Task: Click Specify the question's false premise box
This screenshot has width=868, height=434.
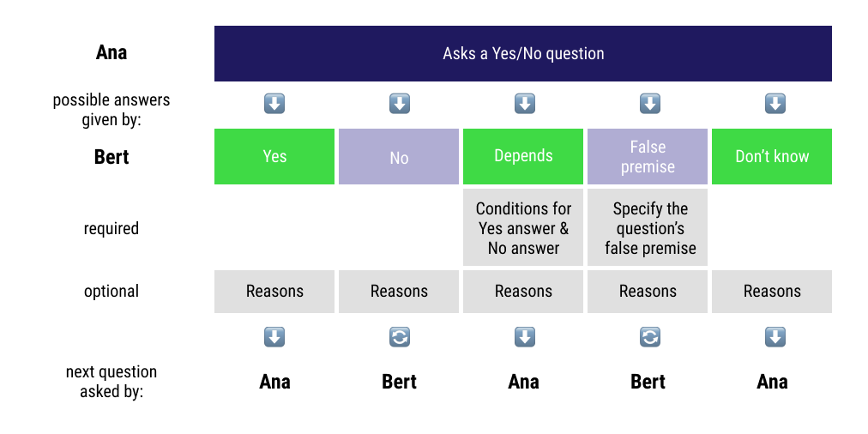Action: 648,228
